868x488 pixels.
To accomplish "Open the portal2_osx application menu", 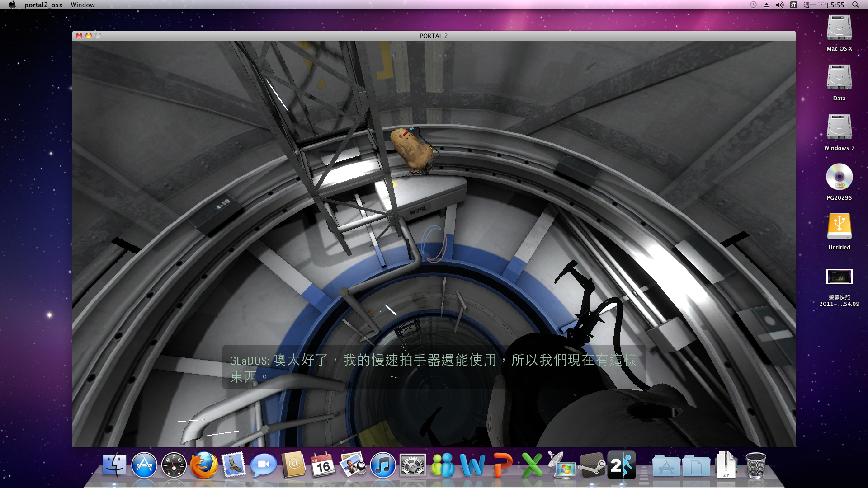I will point(43,5).
